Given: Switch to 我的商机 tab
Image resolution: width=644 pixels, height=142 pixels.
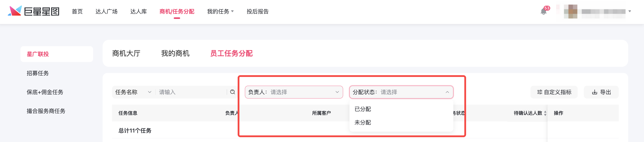Looking at the screenshot, I should 175,53.
